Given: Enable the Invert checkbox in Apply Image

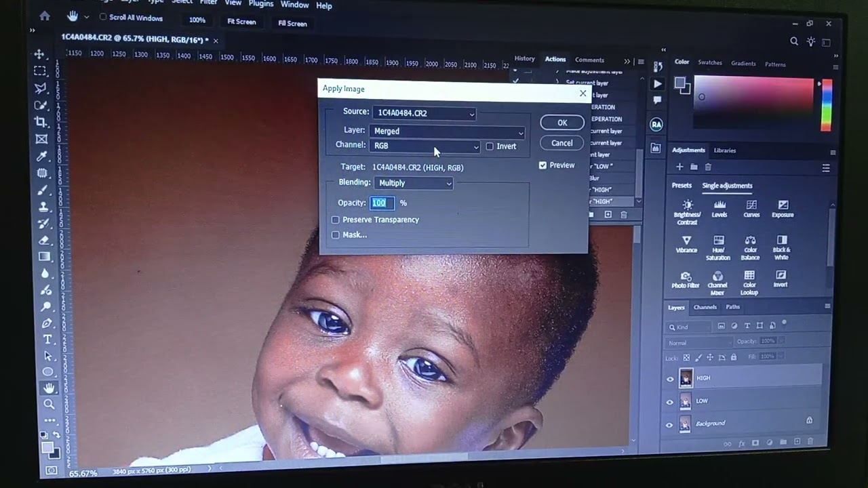Looking at the screenshot, I should [490, 146].
